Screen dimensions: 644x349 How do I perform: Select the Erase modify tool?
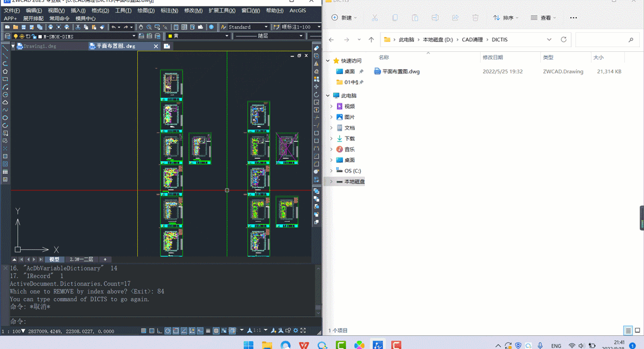(x=316, y=48)
